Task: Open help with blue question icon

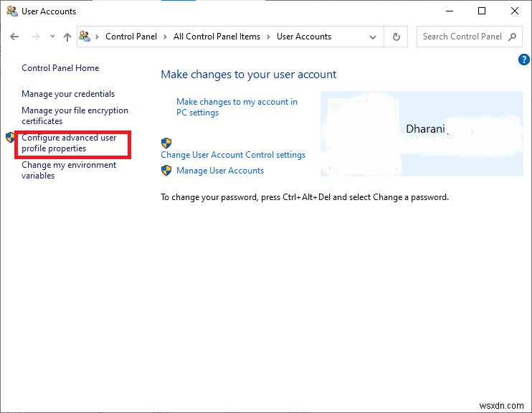Action: coord(524,60)
